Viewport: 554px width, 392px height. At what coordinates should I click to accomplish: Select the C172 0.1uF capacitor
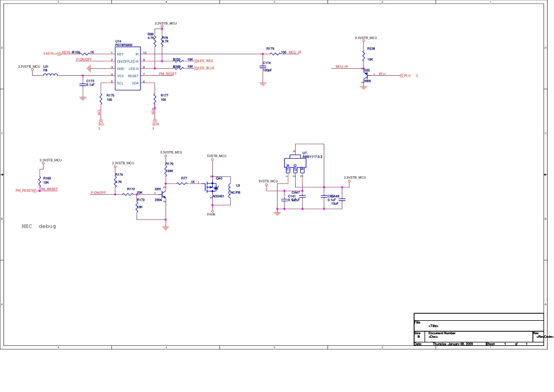(82, 85)
